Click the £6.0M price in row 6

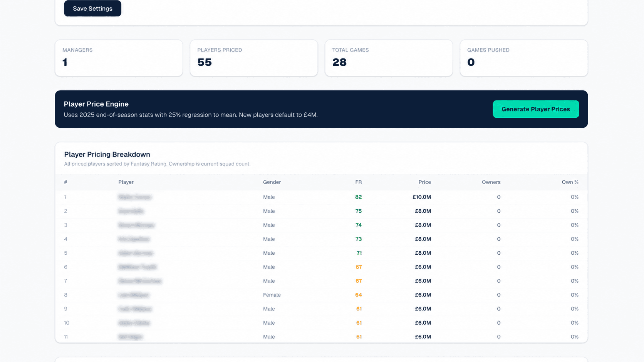(423, 267)
